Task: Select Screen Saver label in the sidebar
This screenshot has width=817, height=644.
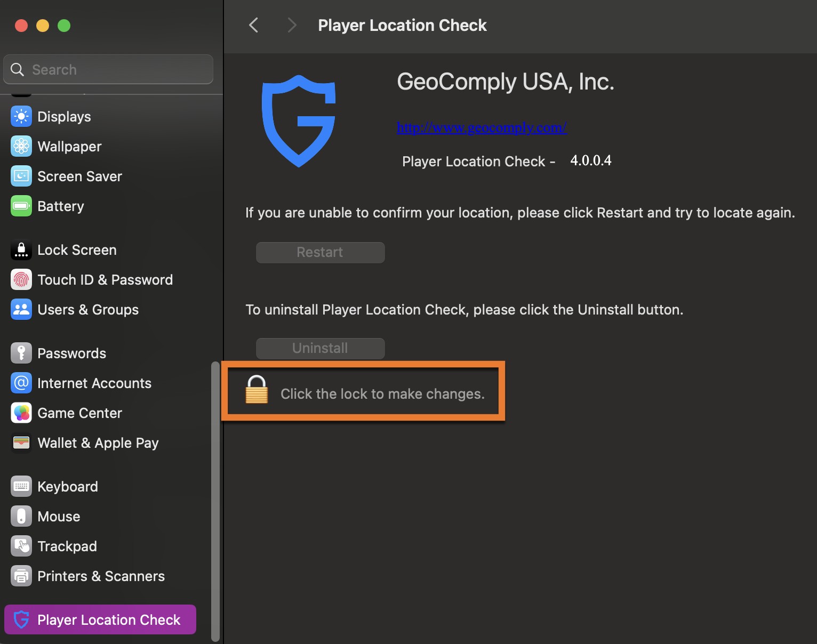Action: (x=80, y=176)
